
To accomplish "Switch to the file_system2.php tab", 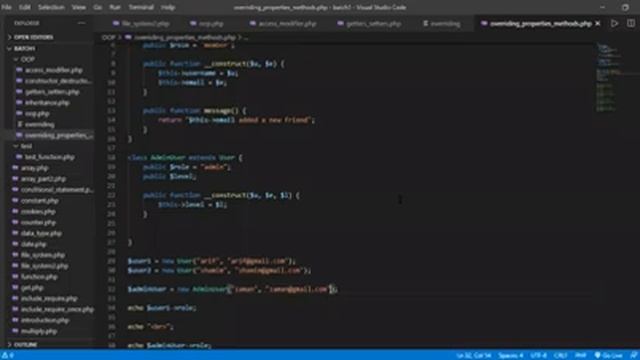I will (141, 24).
